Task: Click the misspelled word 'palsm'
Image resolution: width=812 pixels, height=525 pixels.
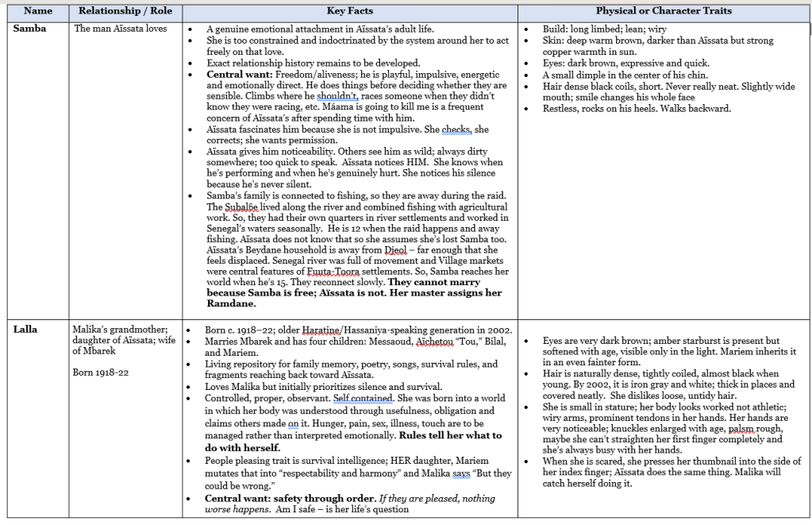Action: pyautogui.click(x=743, y=429)
